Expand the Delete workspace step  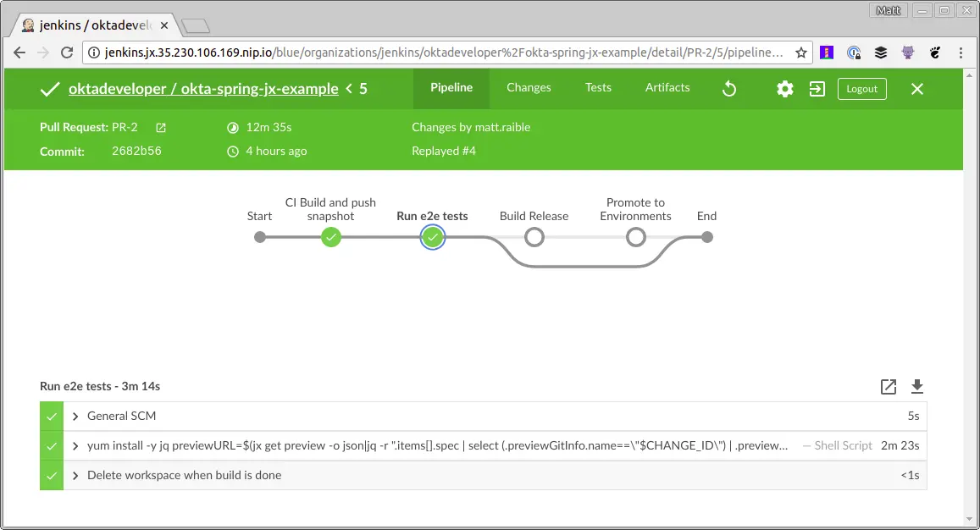pyautogui.click(x=75, y=475)
